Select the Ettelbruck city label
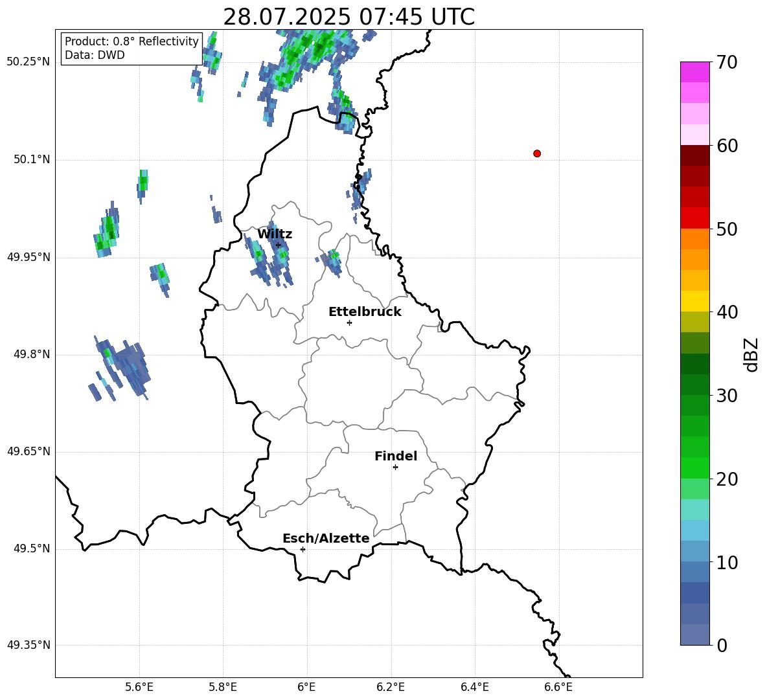767x700 pixels. (x=365, y=312)
